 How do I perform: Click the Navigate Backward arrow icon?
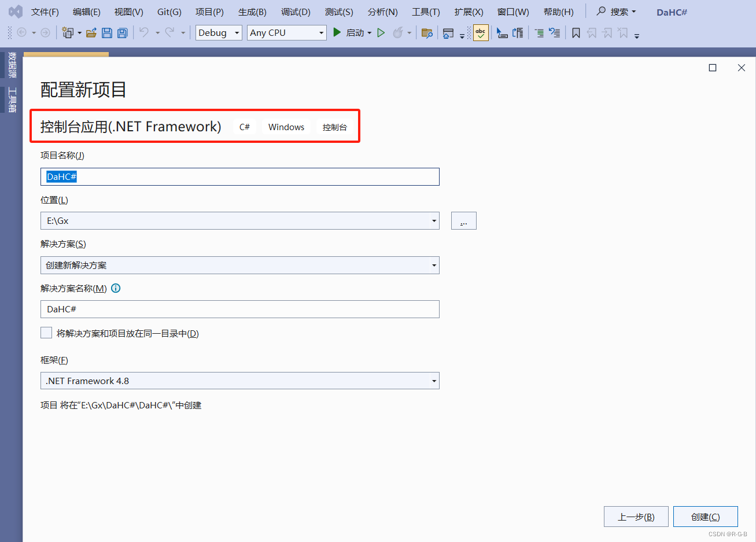[x=22, y=33]
